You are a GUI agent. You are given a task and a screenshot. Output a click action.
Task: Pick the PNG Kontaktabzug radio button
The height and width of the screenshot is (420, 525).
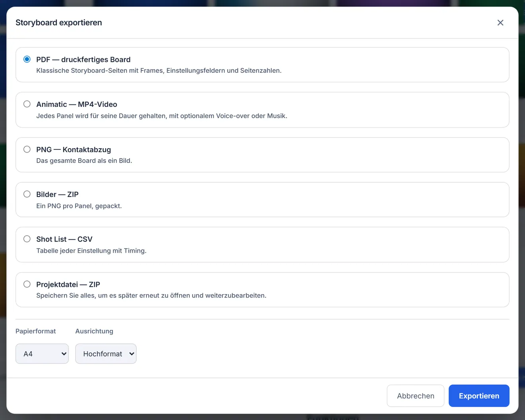[x=27, y=149]
